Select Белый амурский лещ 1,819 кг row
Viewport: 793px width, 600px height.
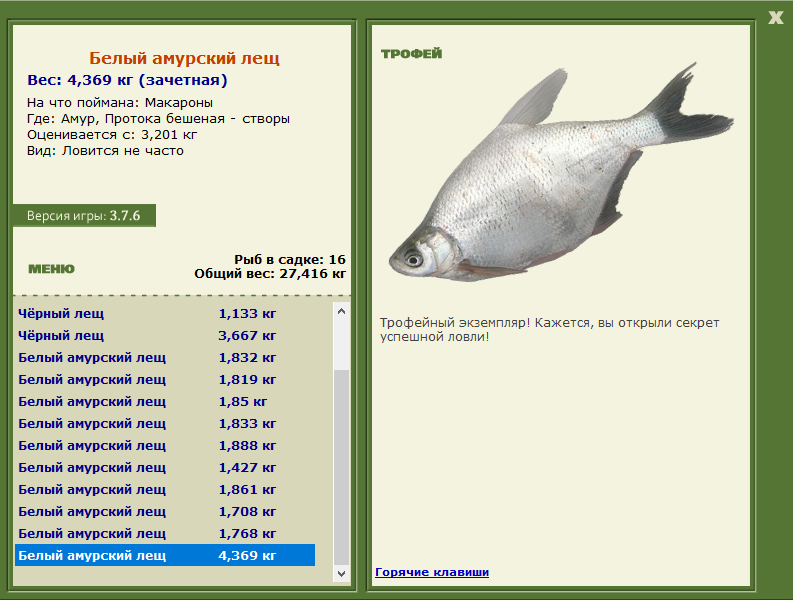pos(165,379)
